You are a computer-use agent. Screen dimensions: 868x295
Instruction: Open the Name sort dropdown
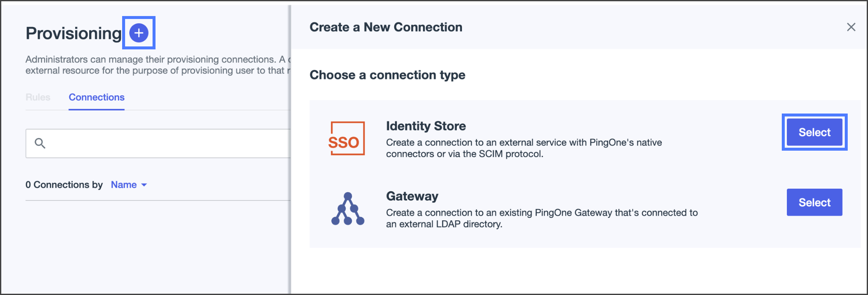point(128,185)
